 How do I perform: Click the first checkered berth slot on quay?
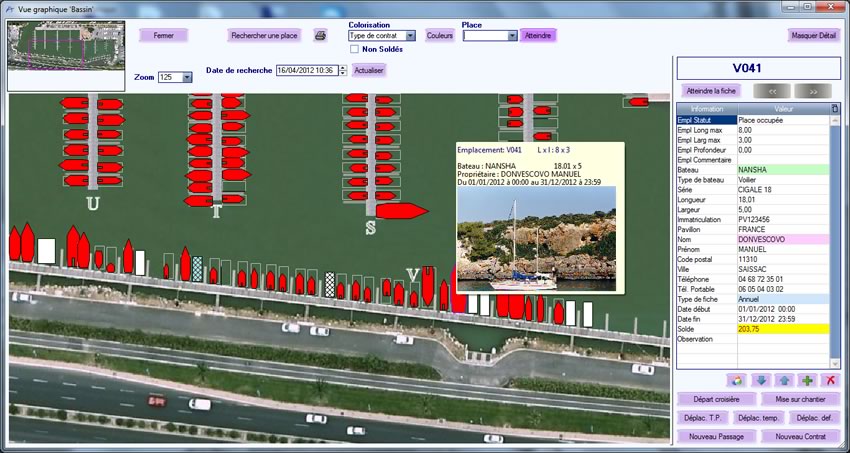[197, 269]
